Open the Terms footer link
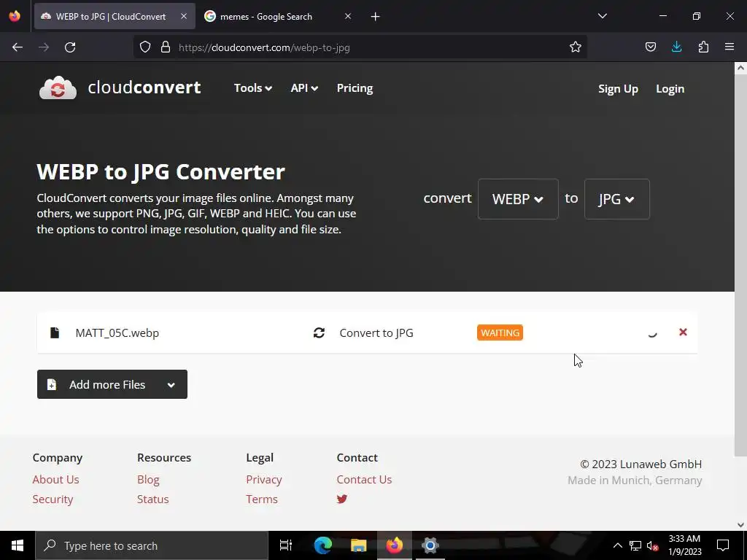Image resolution: width=747 pixels, height=560 pixels. point(262,499)
